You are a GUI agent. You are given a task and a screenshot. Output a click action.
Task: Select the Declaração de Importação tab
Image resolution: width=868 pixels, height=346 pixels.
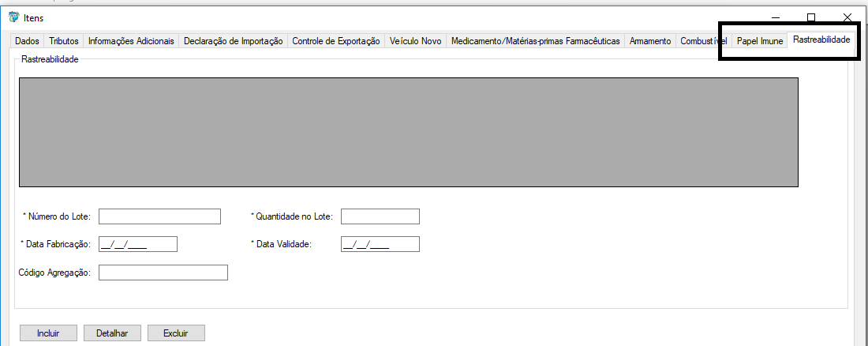click(233, 41)
